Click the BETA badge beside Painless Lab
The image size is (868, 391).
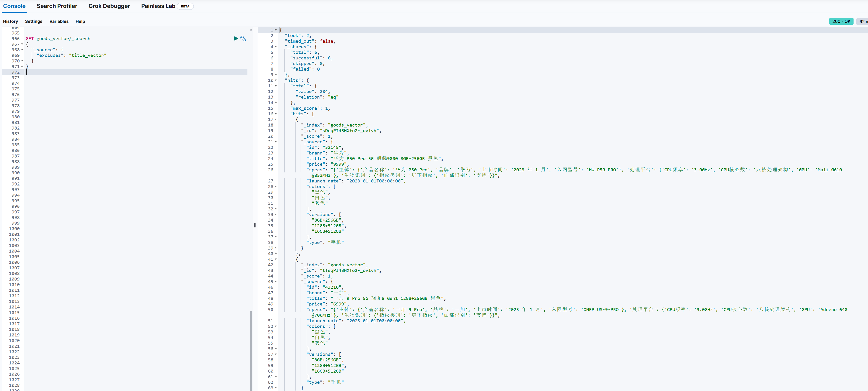tap(185, 6)
